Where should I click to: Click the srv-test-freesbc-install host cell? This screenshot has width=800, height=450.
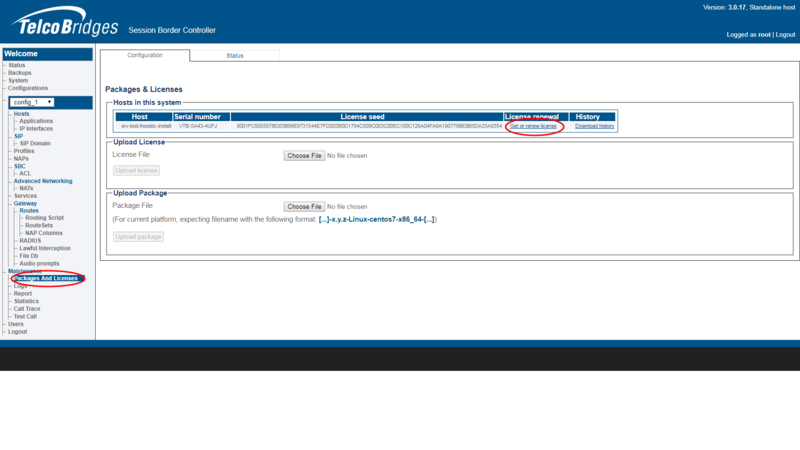click(146, 126)
